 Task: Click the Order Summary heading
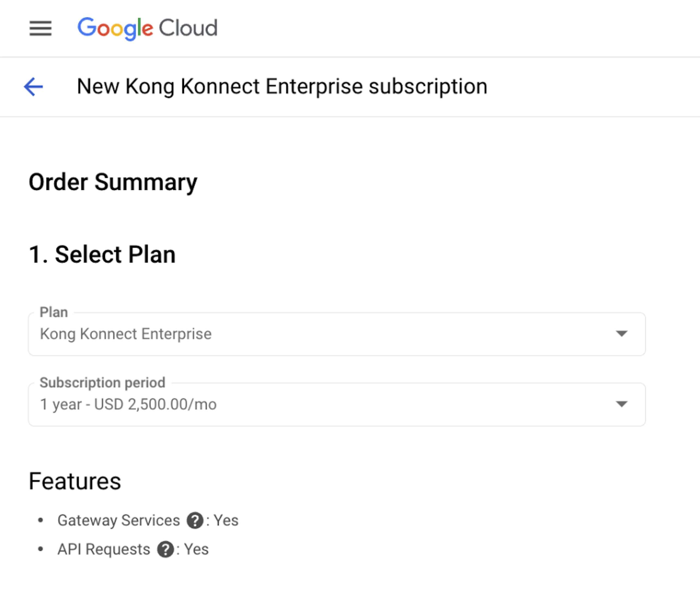pos(113,183)
